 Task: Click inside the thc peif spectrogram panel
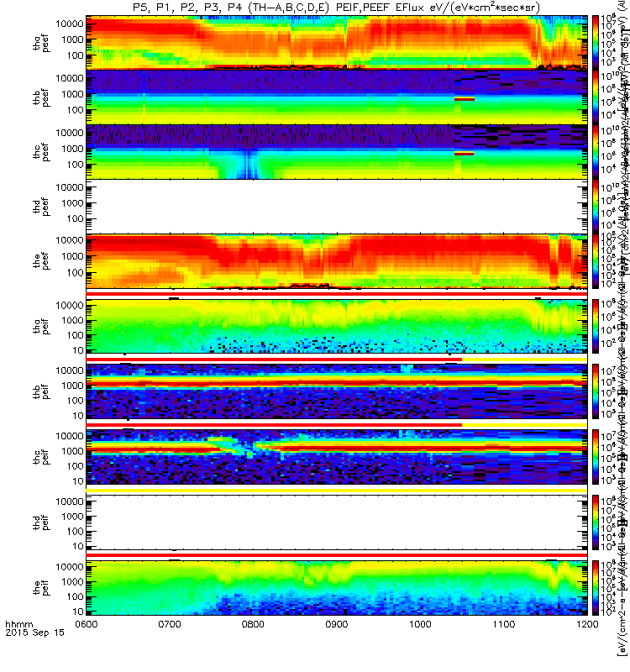coord(337,457)
